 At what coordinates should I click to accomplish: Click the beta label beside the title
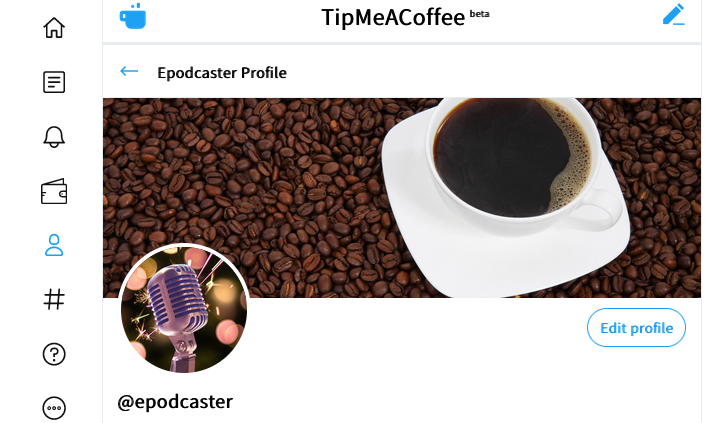(x=479, y=14)
